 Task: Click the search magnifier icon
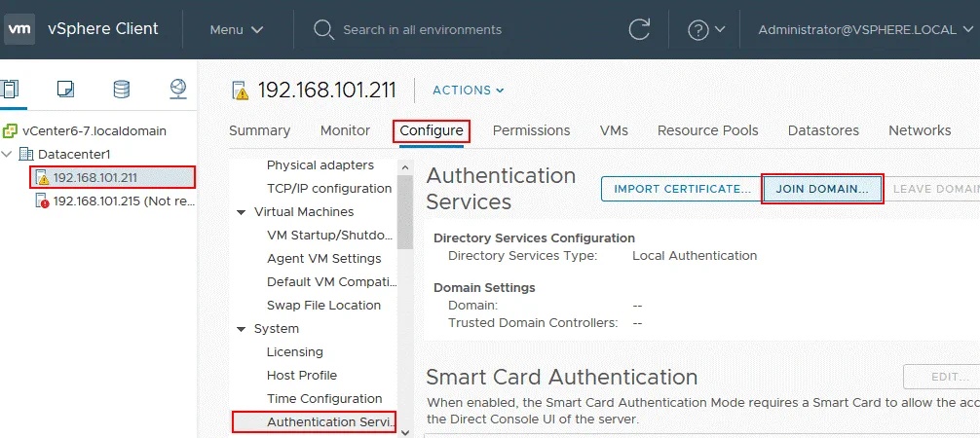pyautogui.click(x=324, y=29)
